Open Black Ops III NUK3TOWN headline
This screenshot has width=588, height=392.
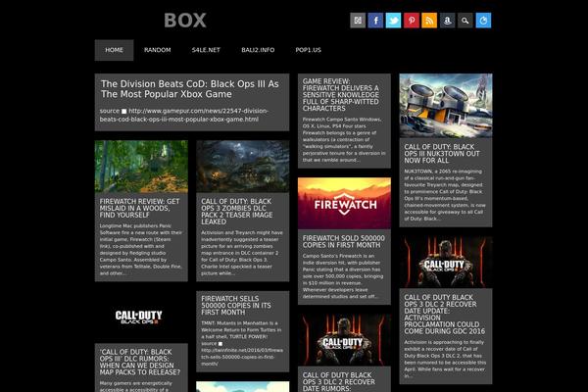(x=442, y=154)
